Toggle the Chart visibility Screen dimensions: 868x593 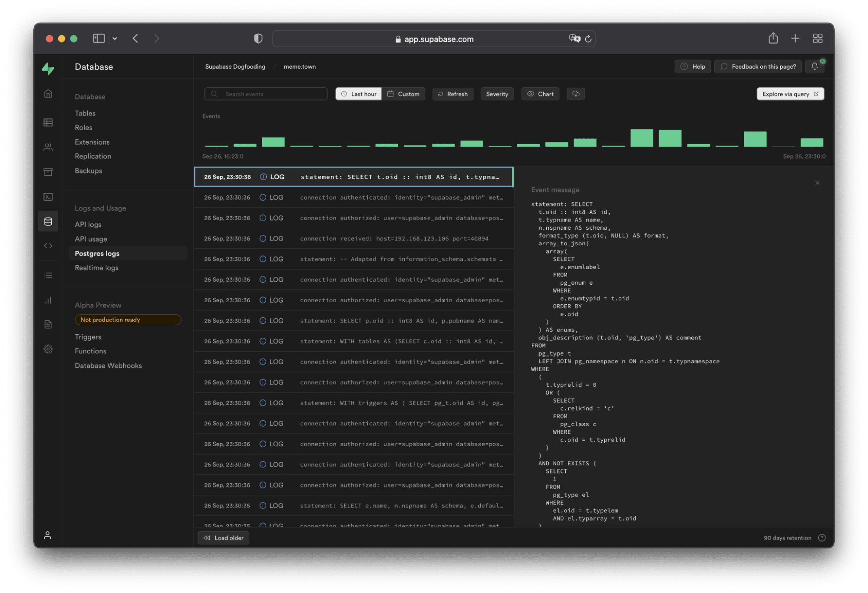click(540, 94)
